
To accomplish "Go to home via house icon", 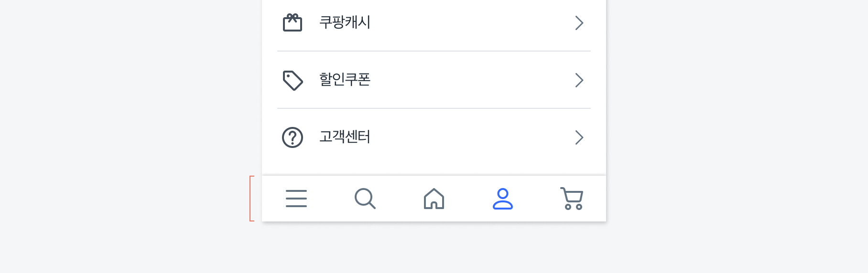I will coord(434,199).
